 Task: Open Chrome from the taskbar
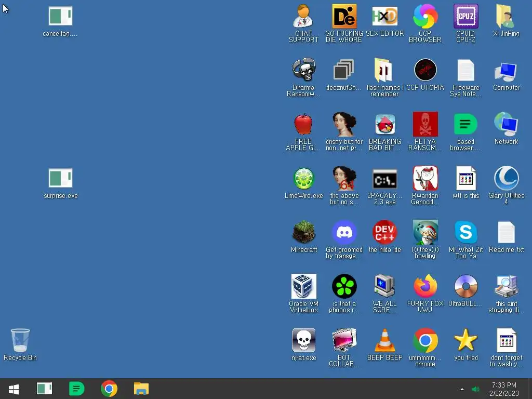(x=109, y=389)
